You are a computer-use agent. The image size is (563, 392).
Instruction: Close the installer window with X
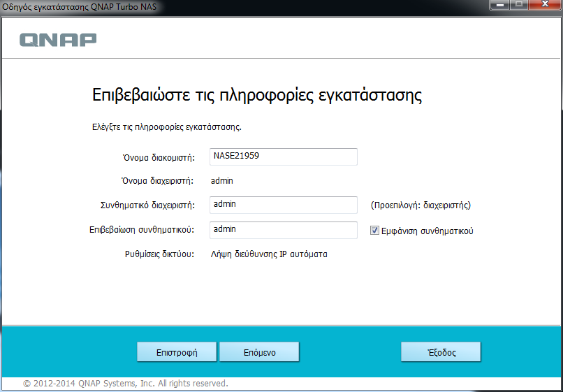(545, 5)
